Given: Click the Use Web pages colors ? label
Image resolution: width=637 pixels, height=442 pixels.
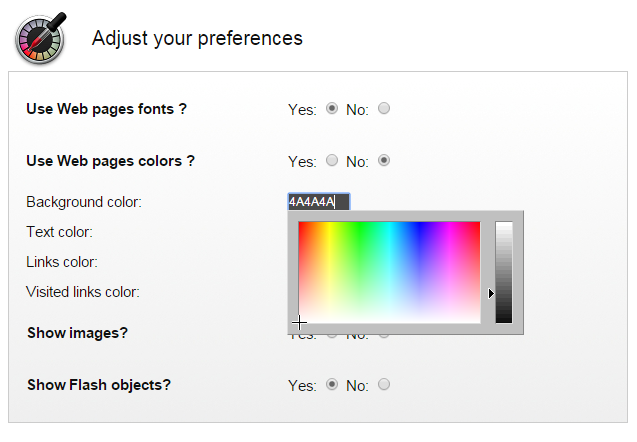Looking at the screenshot, I should (110, 160).
